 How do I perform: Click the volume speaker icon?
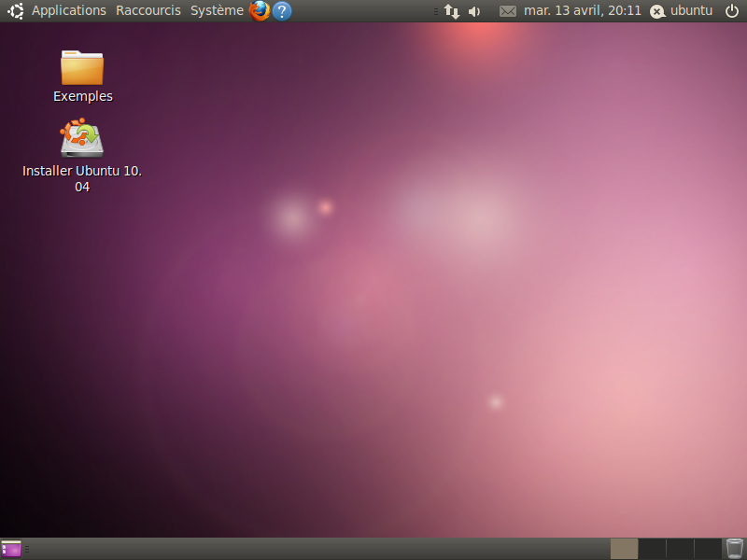point(474,11)
